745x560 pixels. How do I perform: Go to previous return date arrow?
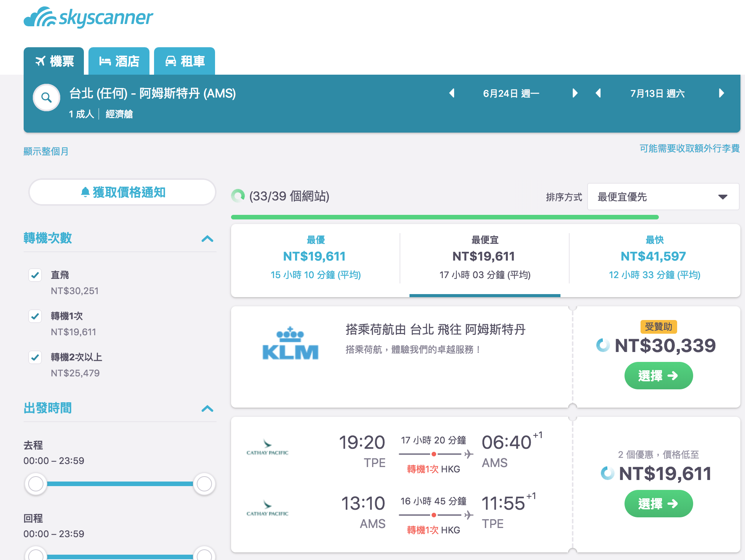[598, 93]
